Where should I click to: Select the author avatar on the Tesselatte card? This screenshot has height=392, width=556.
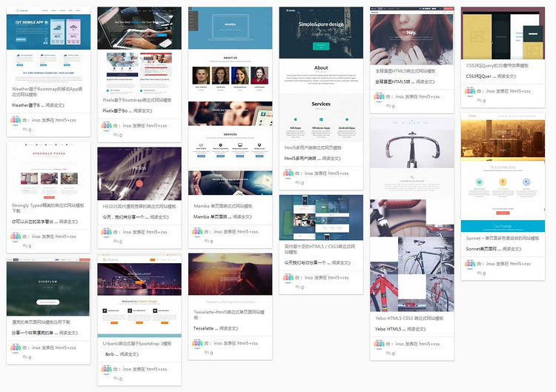point(197,344)
